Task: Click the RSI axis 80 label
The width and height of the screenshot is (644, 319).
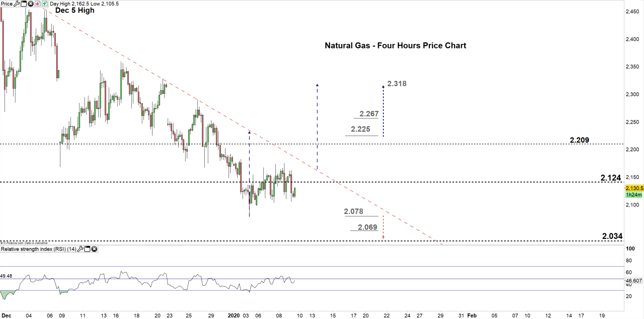Action: pos(629,261)
